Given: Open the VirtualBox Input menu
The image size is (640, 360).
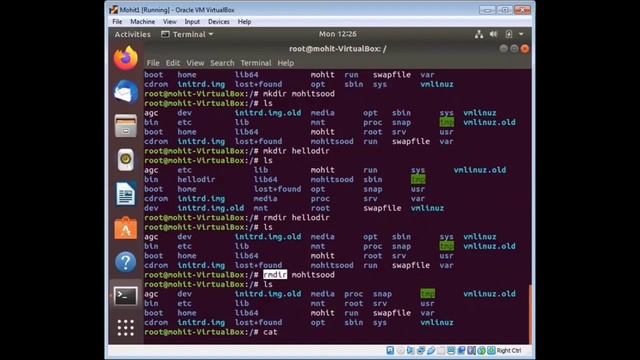Looking at the screenshot, I should click(x=192, y=22).
